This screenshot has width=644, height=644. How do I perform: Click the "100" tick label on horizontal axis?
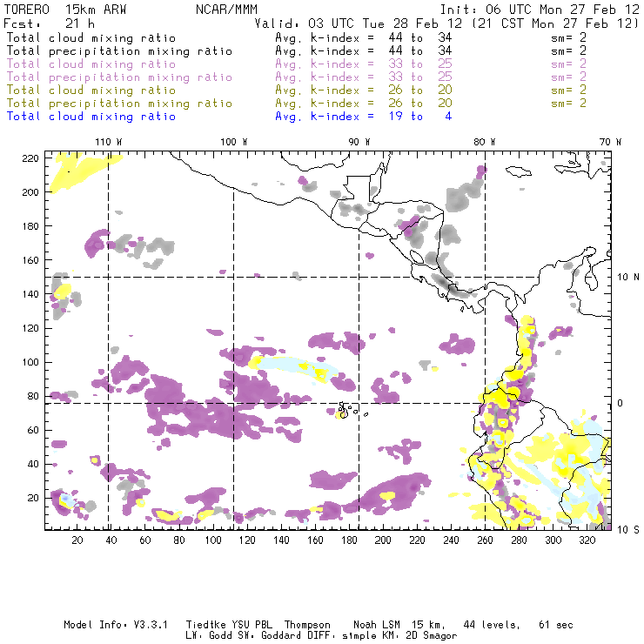click(213, 540)
